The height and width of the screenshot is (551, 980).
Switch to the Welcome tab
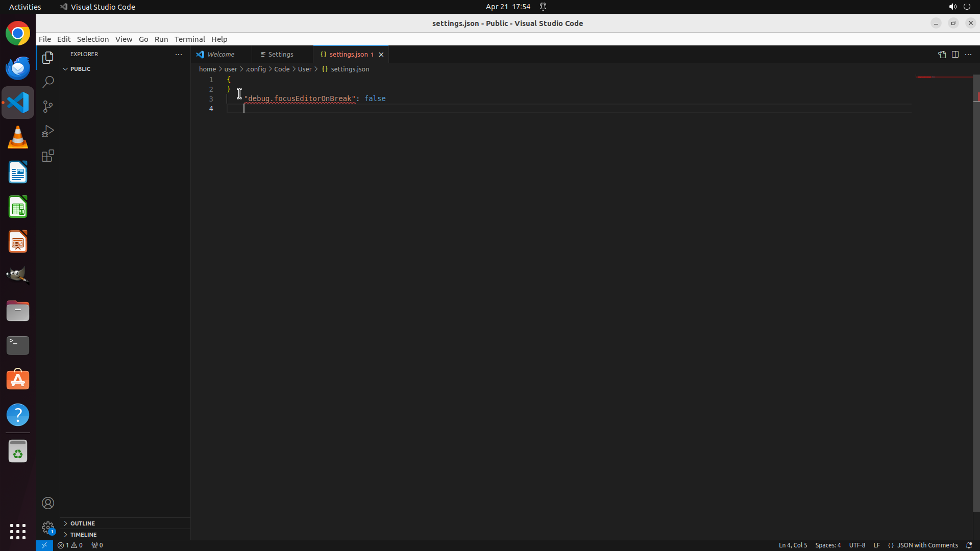220,55
